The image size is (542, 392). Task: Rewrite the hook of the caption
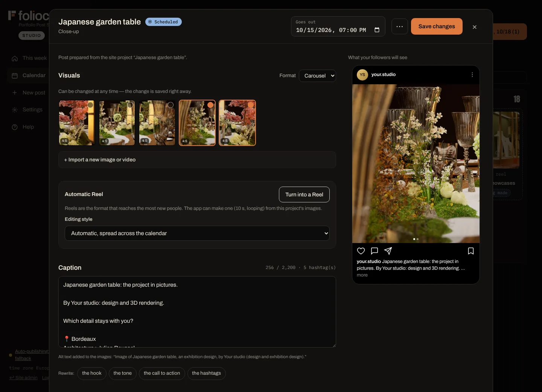92,373
